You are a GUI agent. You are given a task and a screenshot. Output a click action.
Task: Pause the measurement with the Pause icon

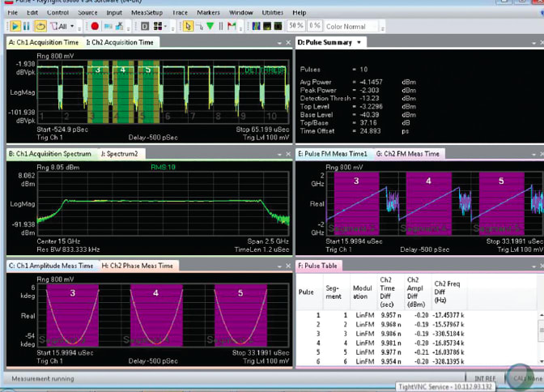click(25, 26)
